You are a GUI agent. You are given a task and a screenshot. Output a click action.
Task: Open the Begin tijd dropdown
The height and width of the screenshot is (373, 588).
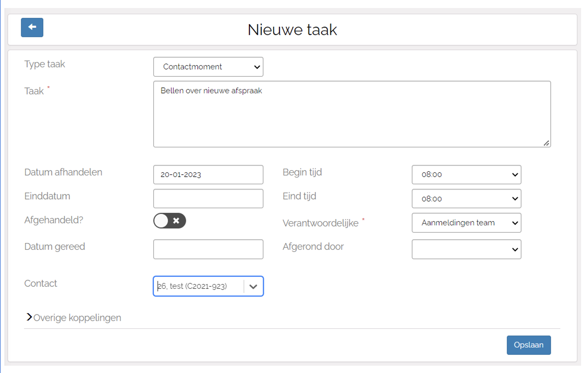(x=466, y=174)
